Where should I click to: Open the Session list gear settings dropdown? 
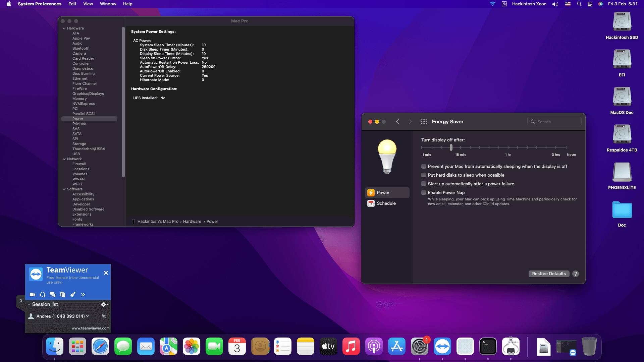point(105,304)
